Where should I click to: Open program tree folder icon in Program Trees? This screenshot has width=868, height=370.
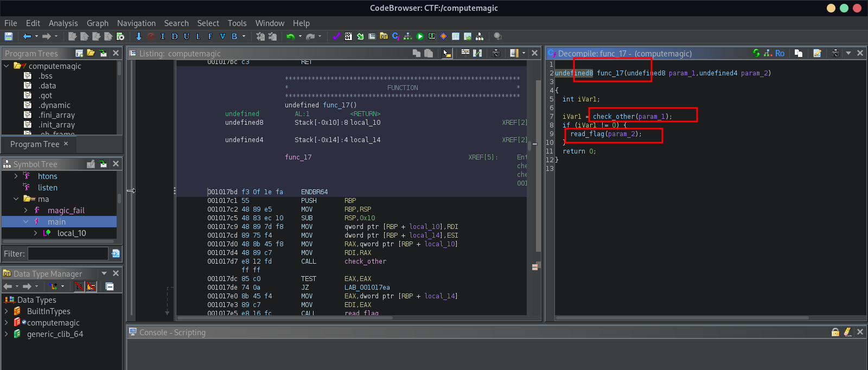91,53
